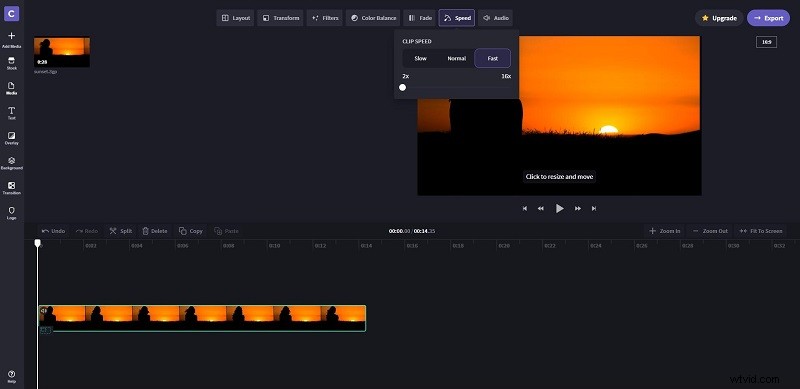
Task: Click Undo in the timeline toolbar
Action: (53, 231)
